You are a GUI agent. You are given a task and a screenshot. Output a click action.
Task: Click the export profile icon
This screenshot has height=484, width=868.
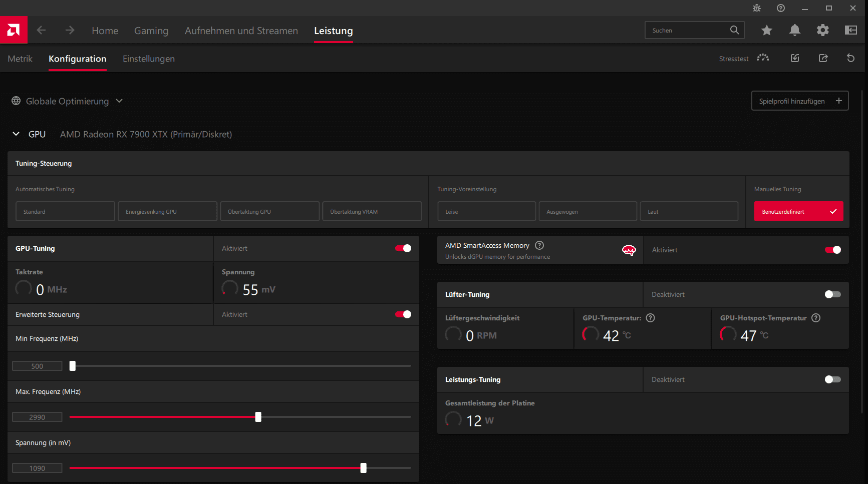(x=823, y=58)
